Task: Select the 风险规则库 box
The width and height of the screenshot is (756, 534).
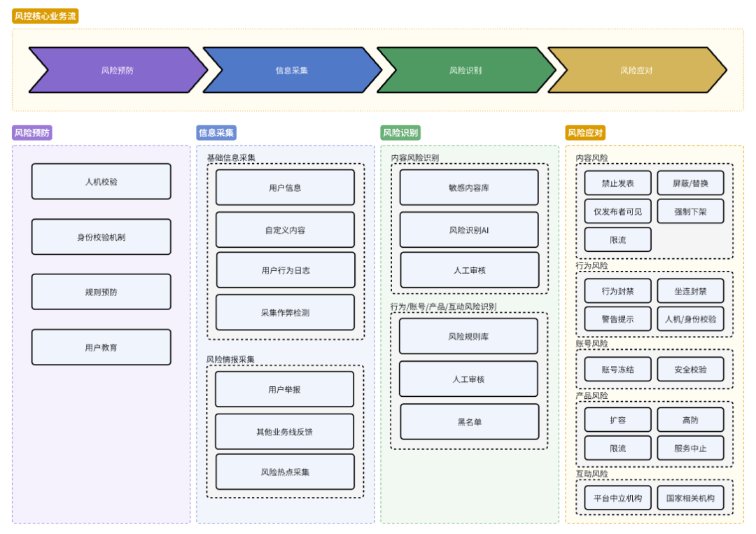Action: tap(468, 337)
